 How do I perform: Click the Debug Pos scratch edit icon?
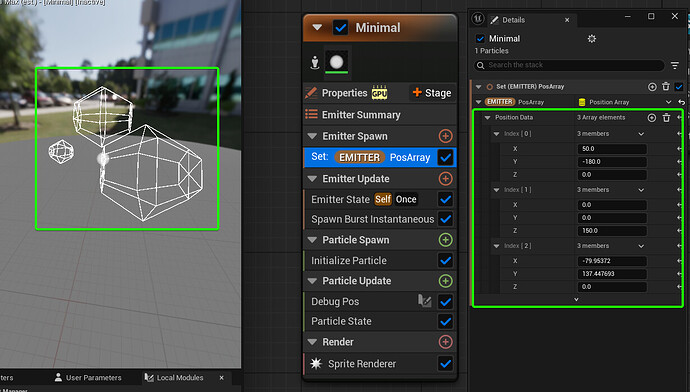tap(425, 301)
